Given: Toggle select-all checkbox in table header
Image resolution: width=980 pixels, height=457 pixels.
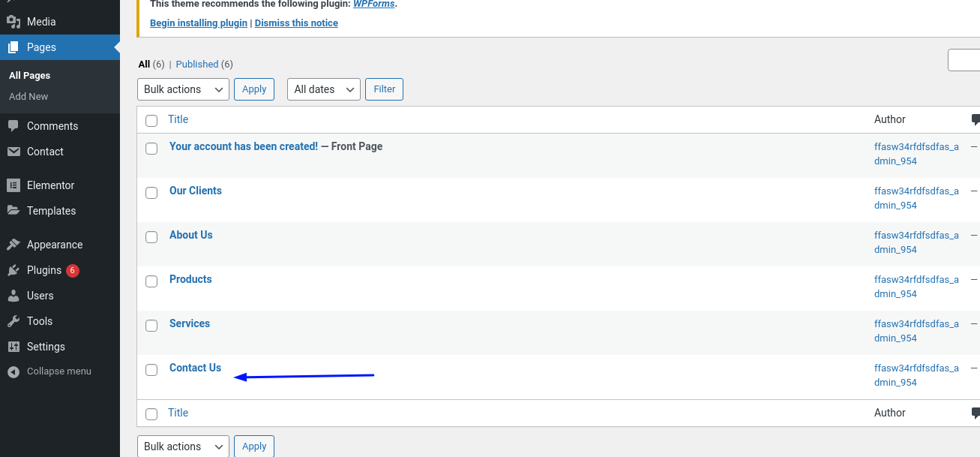Looking at the screenshot, I should [151, 121].
